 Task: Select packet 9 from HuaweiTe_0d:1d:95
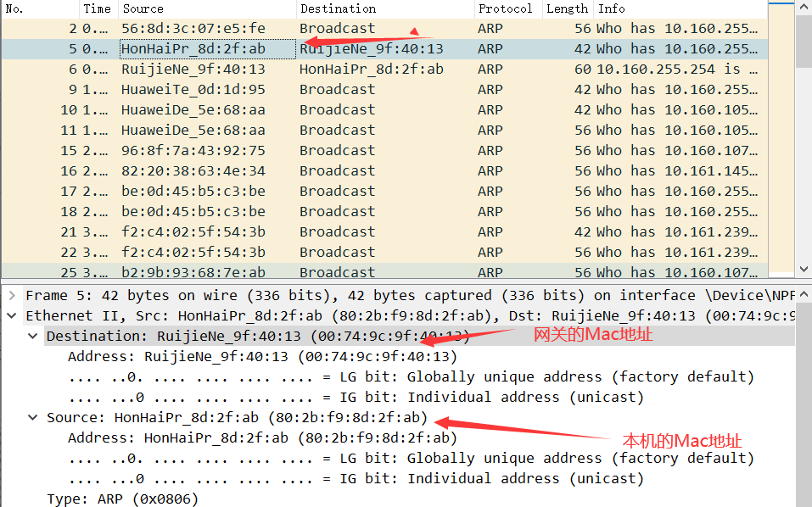click(384, 90)
